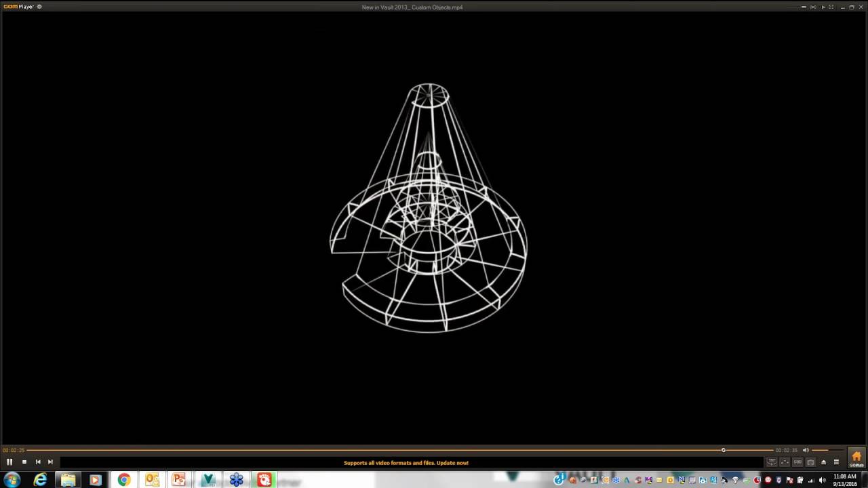The width and height of the screenshot is (868, 488).
Task: Click the blue info tray icon
Action: click(559, 481)
